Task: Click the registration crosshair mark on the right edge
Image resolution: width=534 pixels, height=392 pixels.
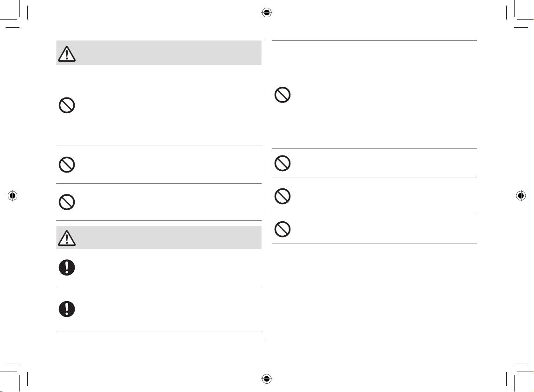Action: coord(521,196)
